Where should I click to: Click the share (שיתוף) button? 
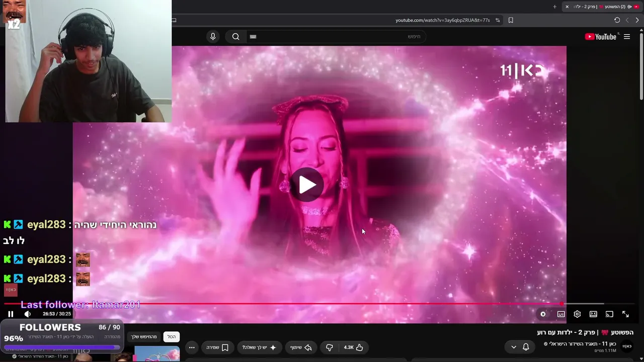pos(301,347)
